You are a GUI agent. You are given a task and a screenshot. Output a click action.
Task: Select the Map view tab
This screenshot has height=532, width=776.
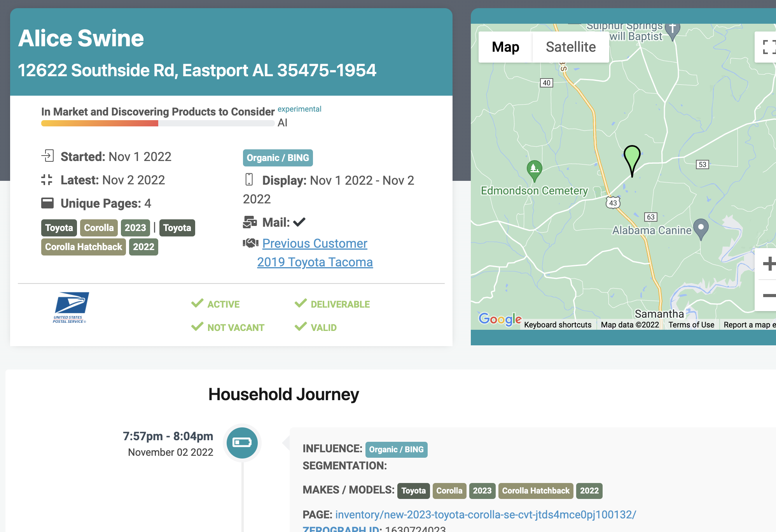tap(505, 47)
